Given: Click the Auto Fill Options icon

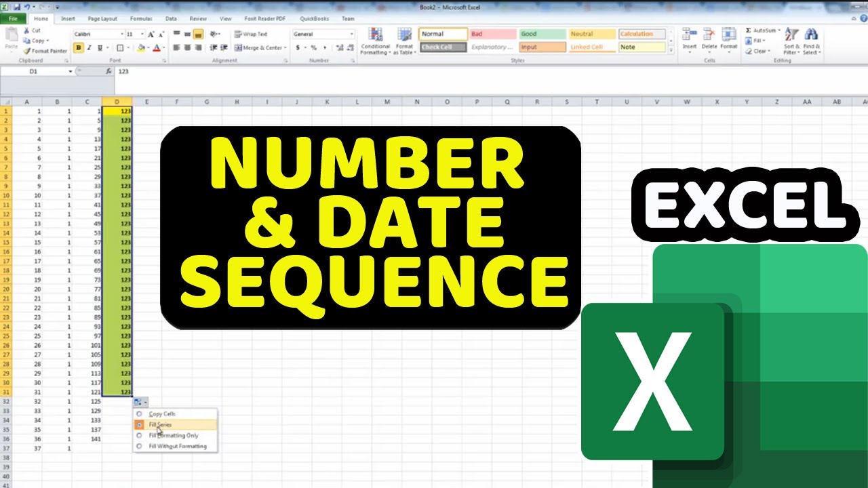Looking at the screenshot, I should pos(139,402).
